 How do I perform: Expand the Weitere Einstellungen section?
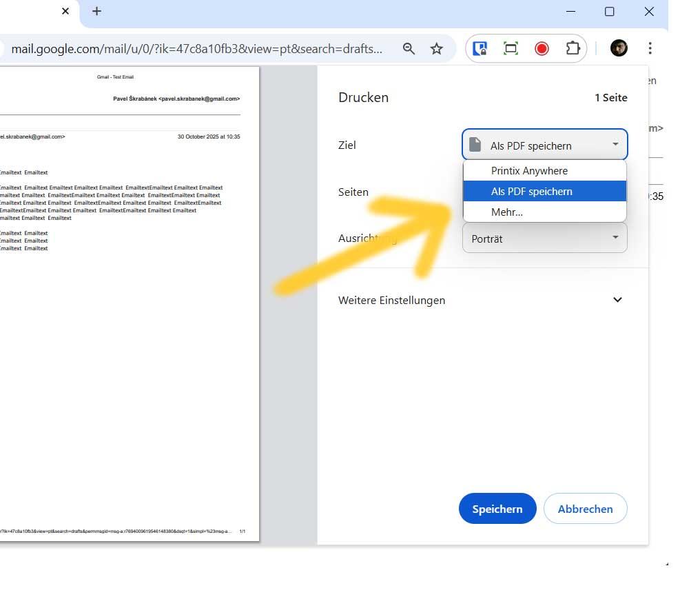pyautogui.click(x=617, y=299)
